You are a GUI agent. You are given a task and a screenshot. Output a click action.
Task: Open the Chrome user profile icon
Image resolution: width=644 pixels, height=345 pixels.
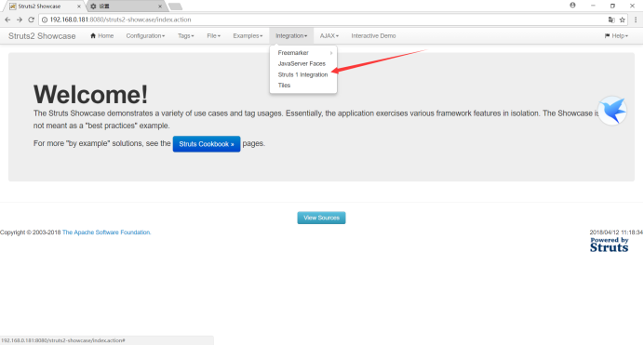click(x=572, y=6)
